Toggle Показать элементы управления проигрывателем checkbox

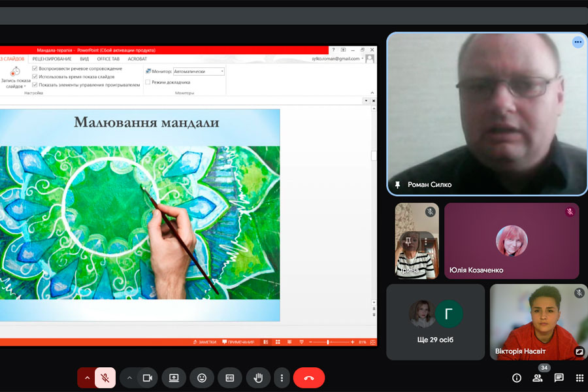point(35,85)
